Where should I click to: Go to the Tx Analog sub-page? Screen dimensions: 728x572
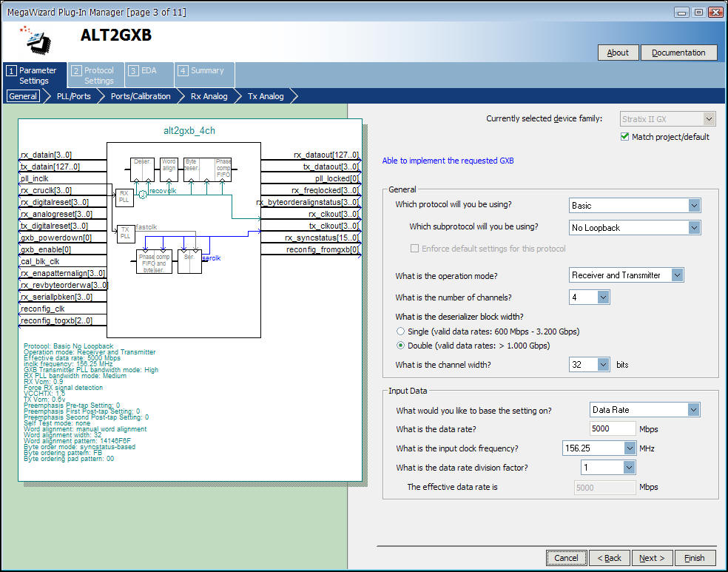click(266, 96)
